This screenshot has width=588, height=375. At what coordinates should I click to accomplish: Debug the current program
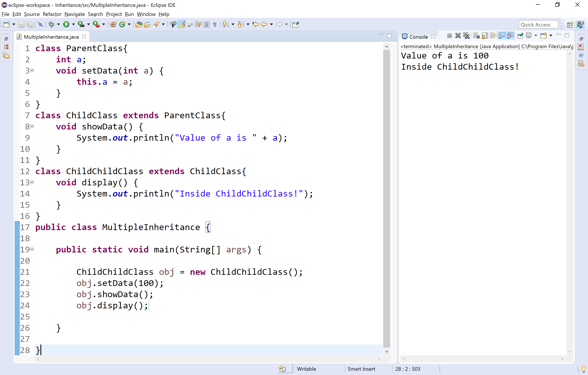(52, 24)
